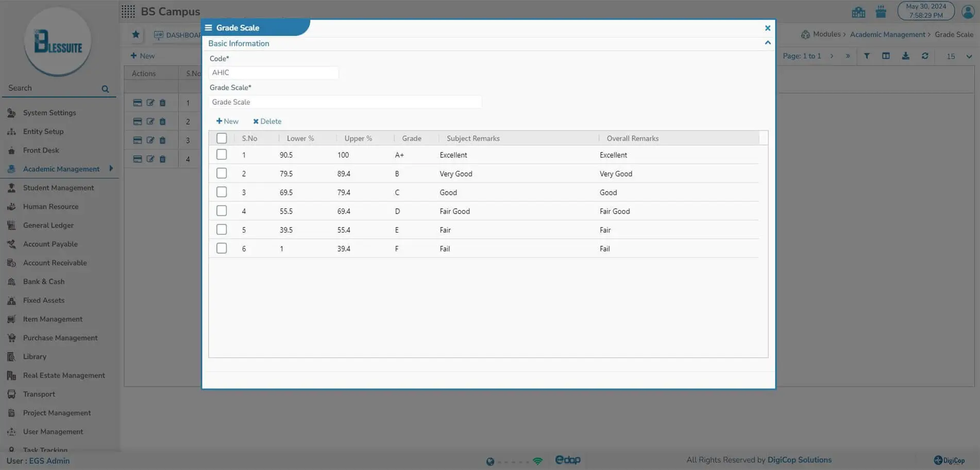Click the edit icon for row 1

(150, 102)
